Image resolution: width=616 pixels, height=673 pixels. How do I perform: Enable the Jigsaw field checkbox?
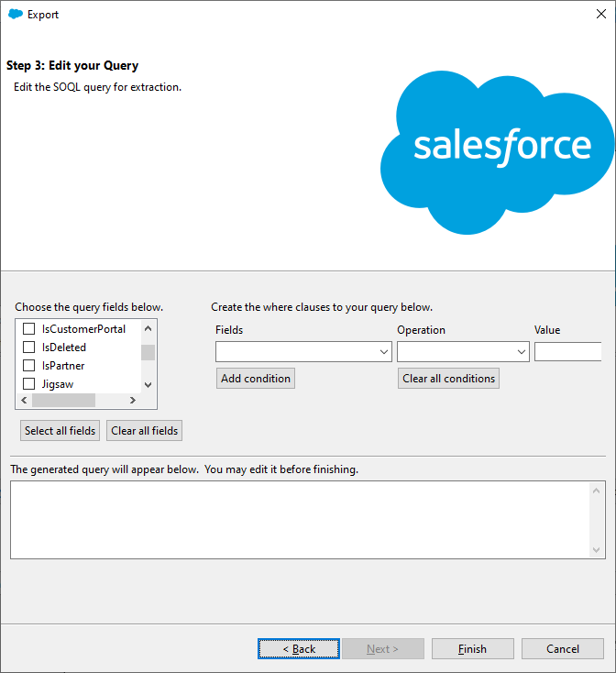pos(28,383)
